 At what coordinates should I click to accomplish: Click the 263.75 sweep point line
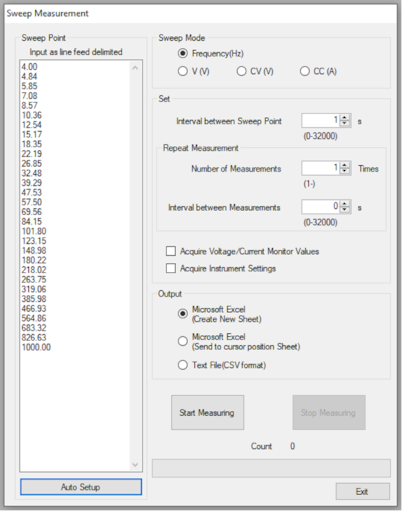click(34, 279)
